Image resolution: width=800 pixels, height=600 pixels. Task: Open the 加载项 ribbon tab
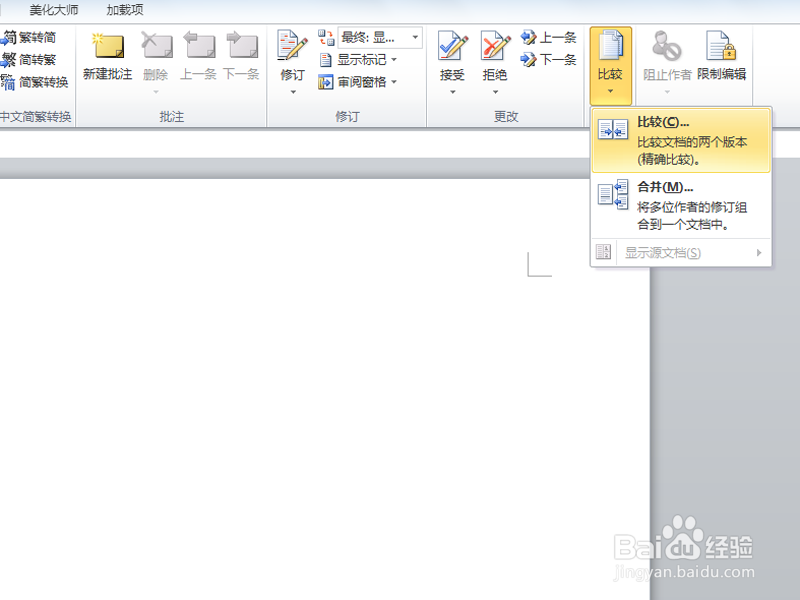(125, 10)
